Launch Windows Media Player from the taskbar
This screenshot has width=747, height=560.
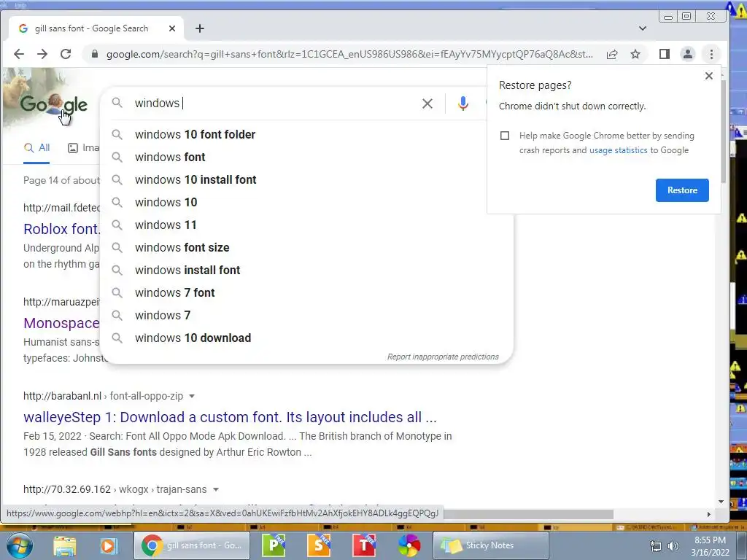pos(108,545)
